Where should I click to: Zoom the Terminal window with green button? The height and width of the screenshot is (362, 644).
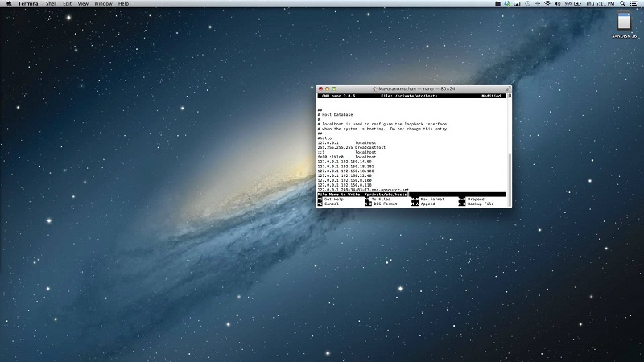(x=334, y=88)
